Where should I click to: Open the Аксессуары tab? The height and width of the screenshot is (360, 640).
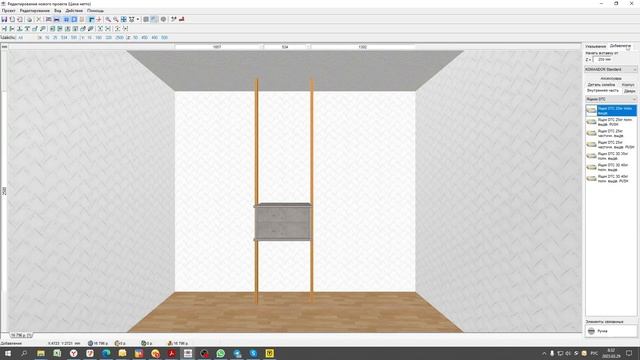(611, 78)
